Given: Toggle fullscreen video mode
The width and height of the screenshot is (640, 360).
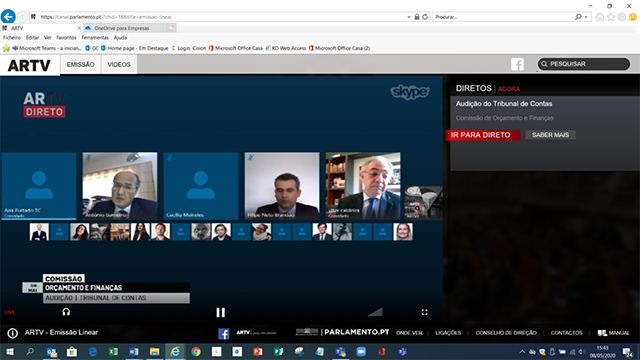Looking at the screenshot, I should (424, 312).
